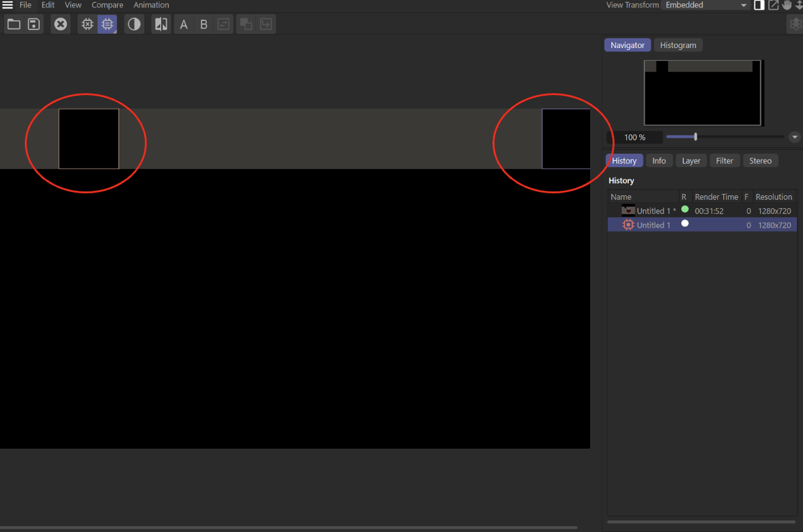
Task: Open the Compare menu
Action: coord(107,5)
